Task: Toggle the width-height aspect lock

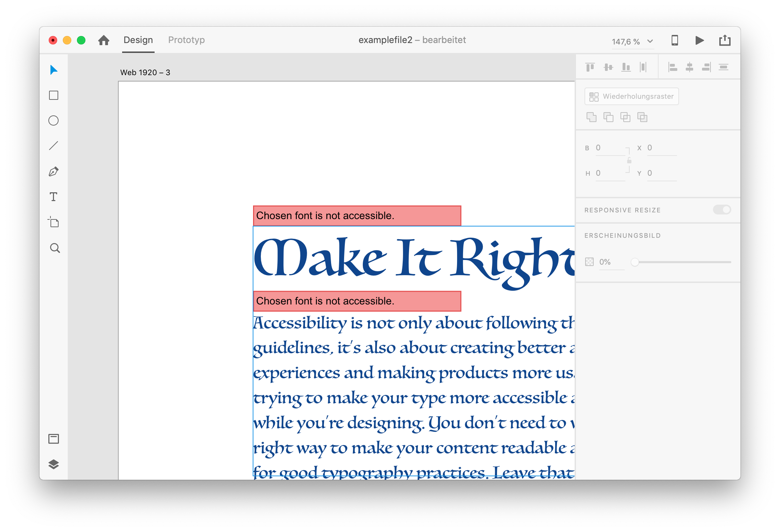Action: (629, 161)
